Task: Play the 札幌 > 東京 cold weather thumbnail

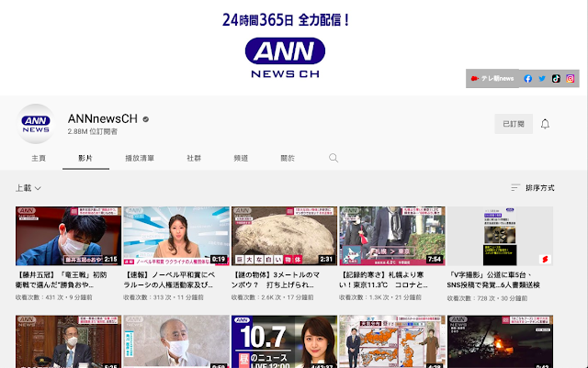Action: tap(392, 236)
